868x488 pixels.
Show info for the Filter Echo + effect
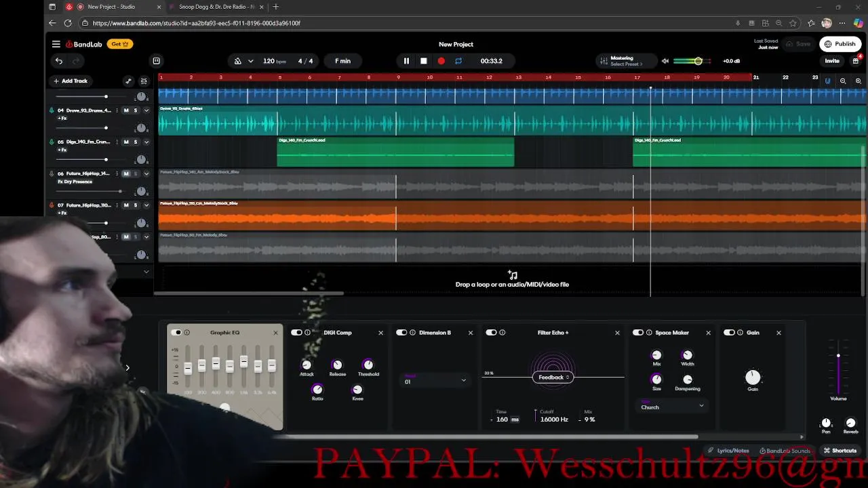[502, 333]
